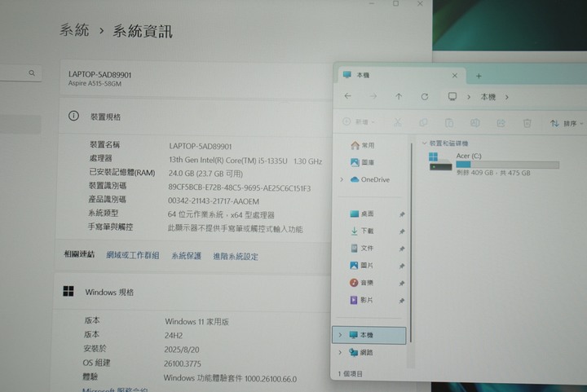The width and height of the screenshot is (587, 392).
Task: Click Aspire A515-58GM model name
Action: click(95, 83)
